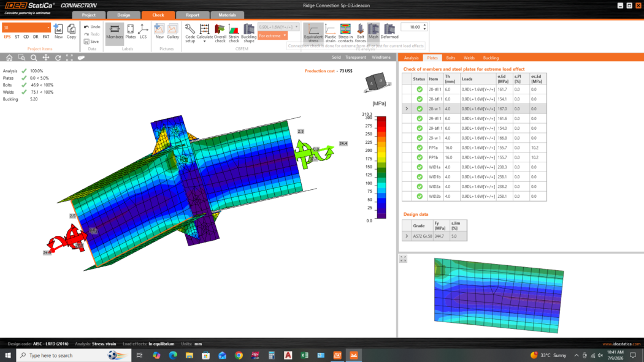Toggle LCS labels display
The width and height of the screenshot is (644, 362).
143,32
